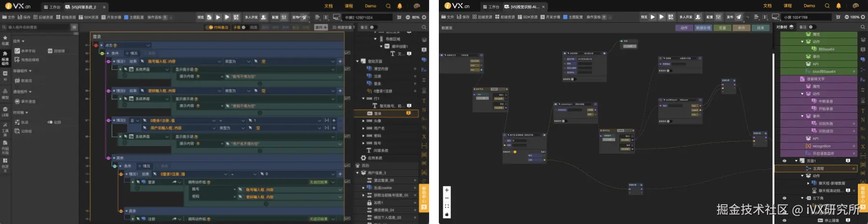Click the canvas lock icon in data flow
The width and height of the screenshot is (868, 224).
(x=447, y=214)
